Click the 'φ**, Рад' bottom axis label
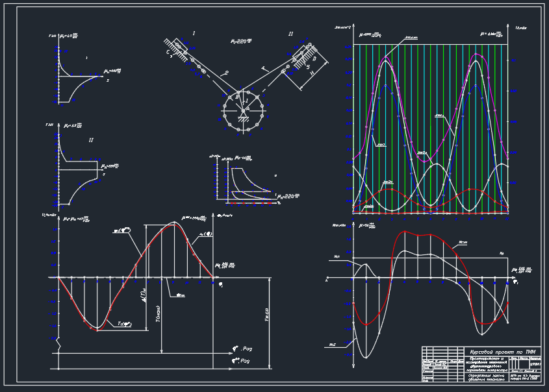 coord(240,361)
